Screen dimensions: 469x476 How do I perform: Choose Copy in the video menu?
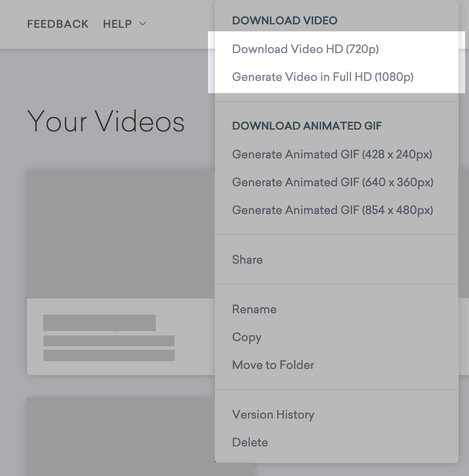tap(247, 337)
